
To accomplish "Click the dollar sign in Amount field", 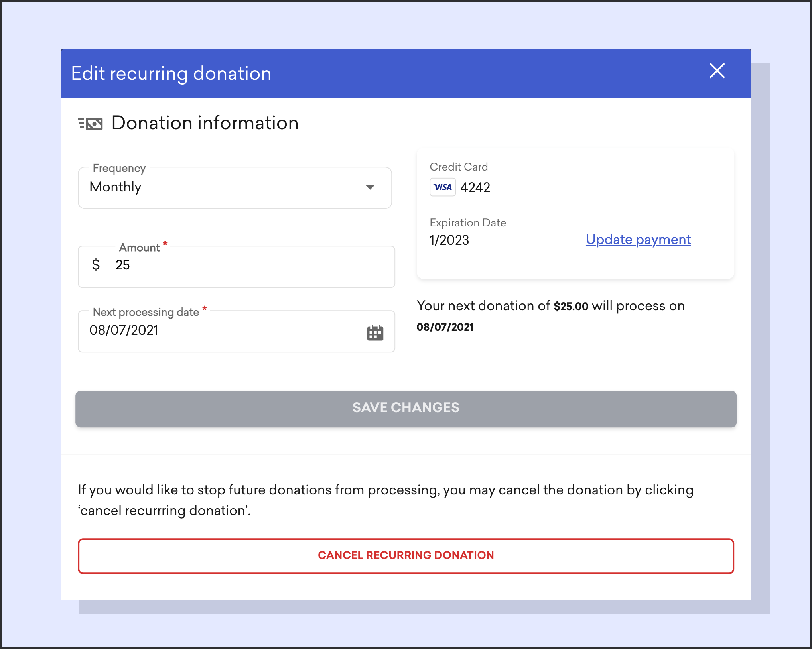I will click(96, 265).
